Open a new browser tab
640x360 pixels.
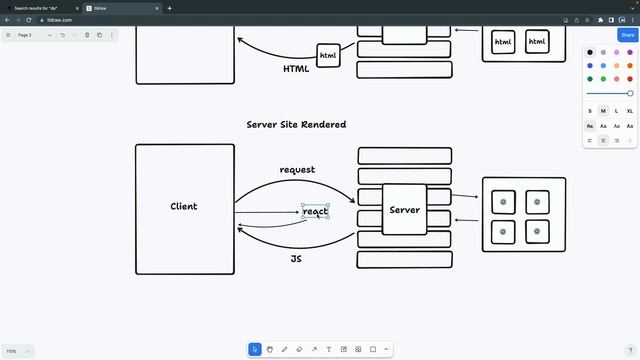(169, 8)
